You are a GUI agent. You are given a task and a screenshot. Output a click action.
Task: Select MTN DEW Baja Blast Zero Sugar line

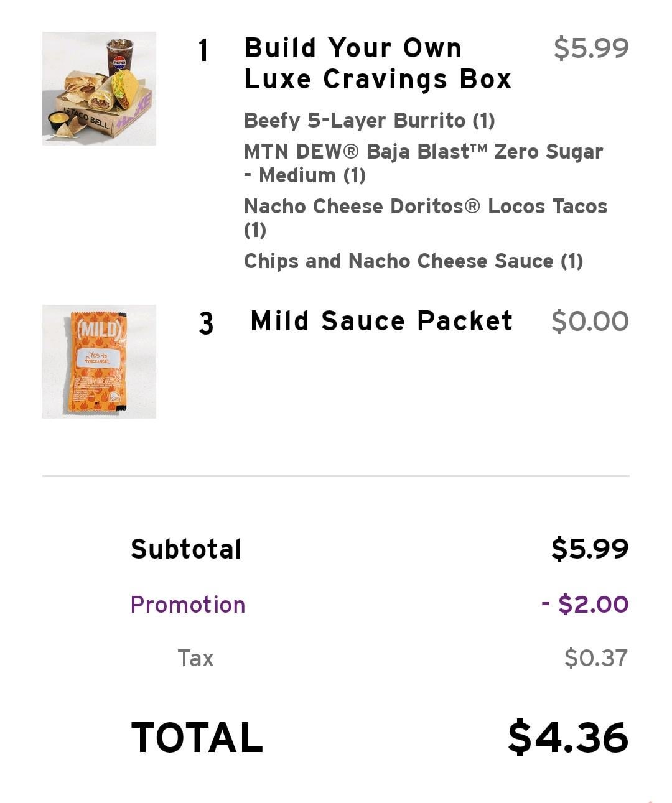pyautogui.click(x=423, y=163)
